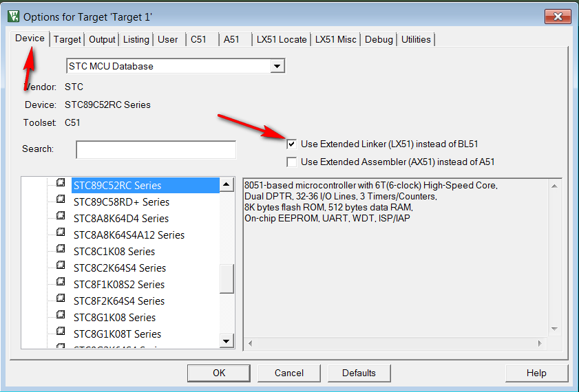
Task: Click the Keil uVision icon in title bar
Action: point(14,17)
